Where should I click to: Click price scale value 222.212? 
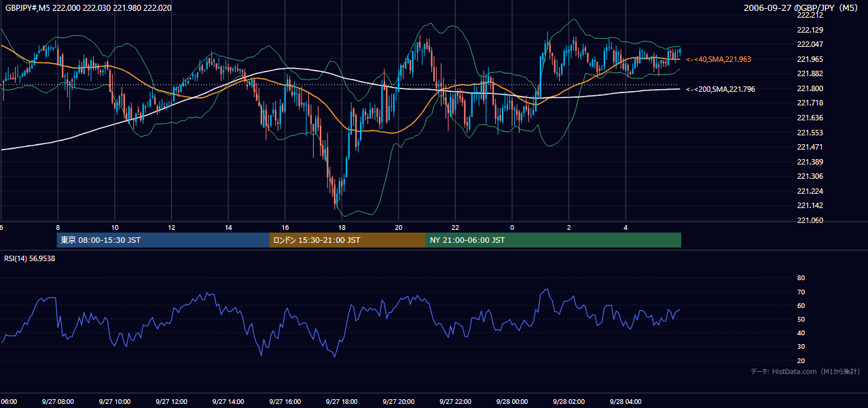pos(810,15)
